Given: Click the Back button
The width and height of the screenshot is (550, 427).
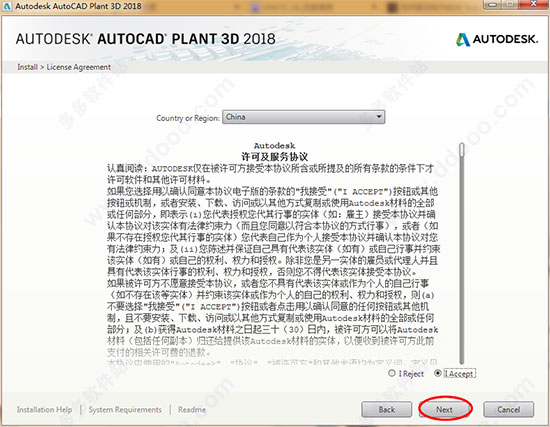Looking at the screenshot, I should (x=387, y=409).
